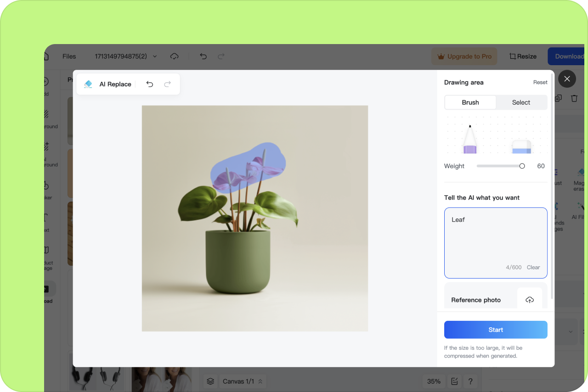588x392 pixels.
Task: Open the Resize tool
Action: tap(523, 56)
